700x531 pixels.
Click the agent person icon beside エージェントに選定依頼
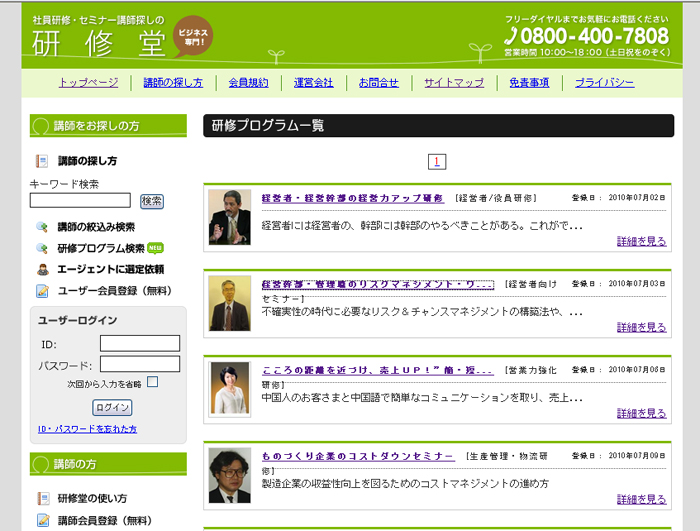pyautogui.click(x=42, y=269)
